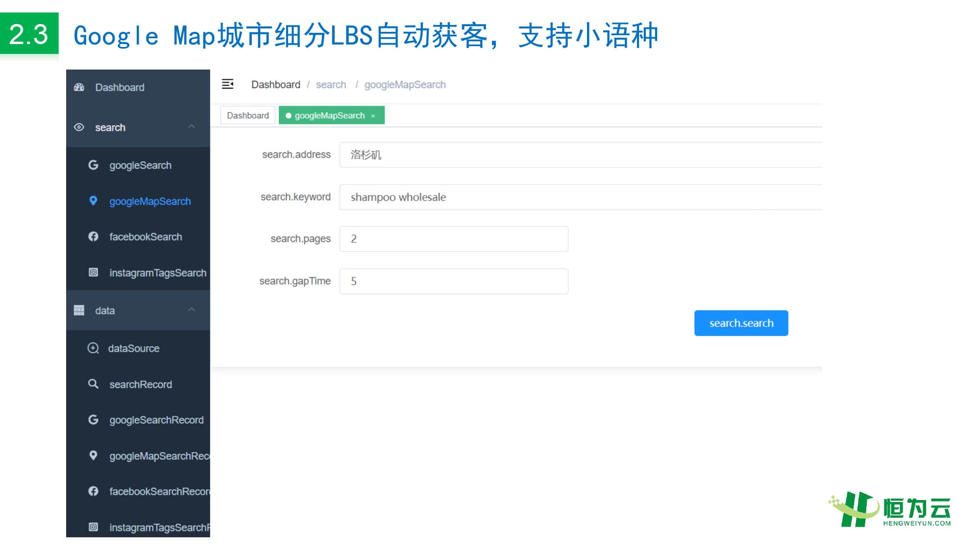Image resolution: width=980 pixels, height=551 pixels.
Task: Click the blue search.search button
Action: point(741,323)
